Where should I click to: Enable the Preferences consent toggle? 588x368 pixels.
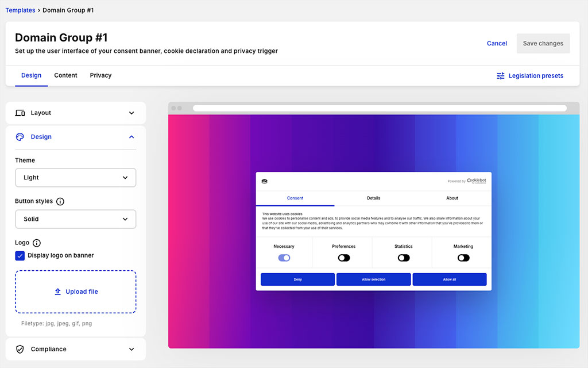click(x=344, y=258)
